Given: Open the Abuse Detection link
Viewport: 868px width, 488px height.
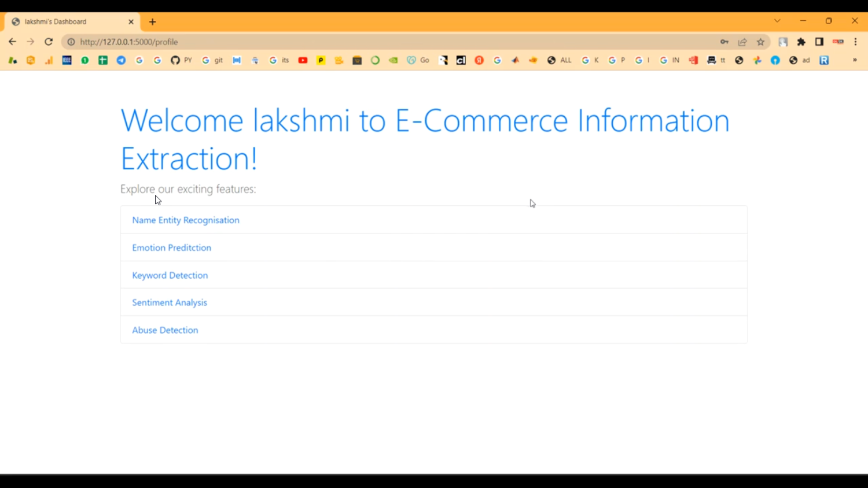Looking at the screenshot, I should tap(165, 330).
